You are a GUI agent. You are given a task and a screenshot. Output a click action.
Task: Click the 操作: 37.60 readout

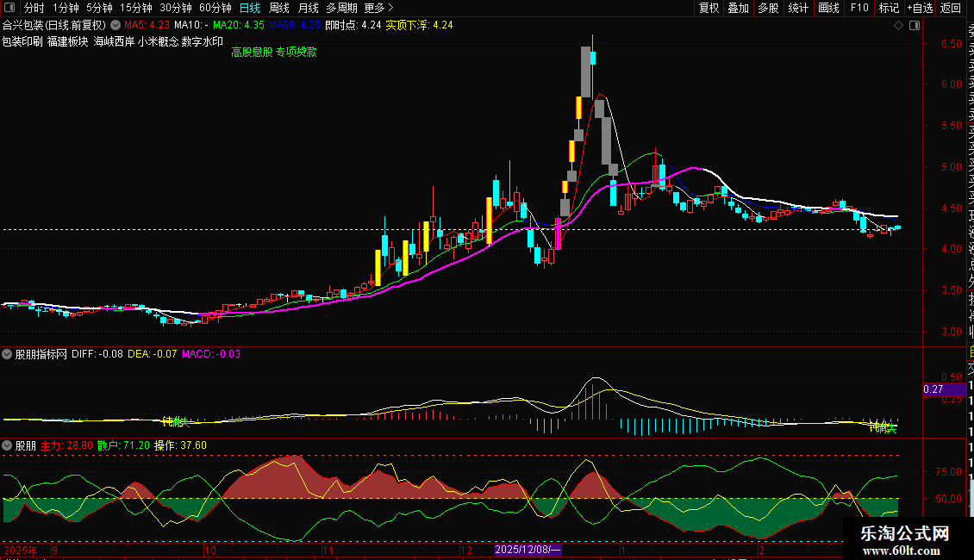[x=181, y=445]
